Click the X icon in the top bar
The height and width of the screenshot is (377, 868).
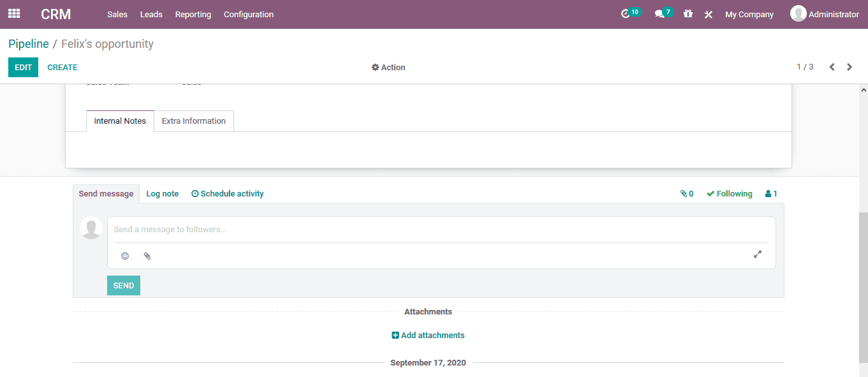(x=708, y=13)
